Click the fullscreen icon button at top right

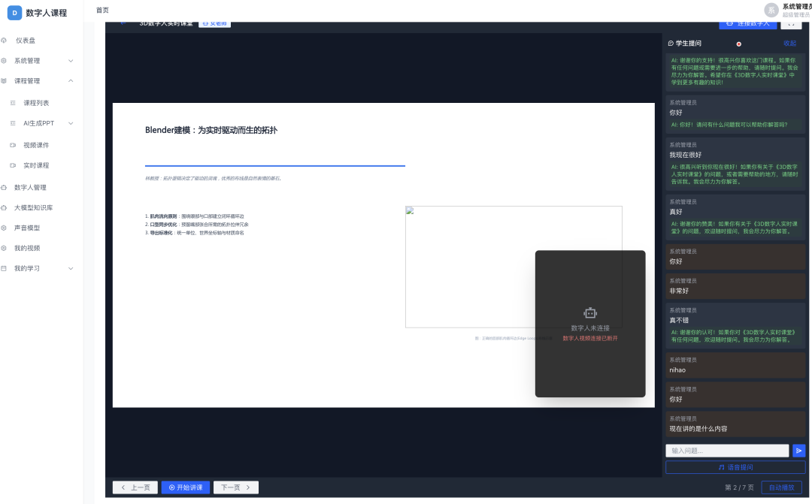[x=791, y=24]
